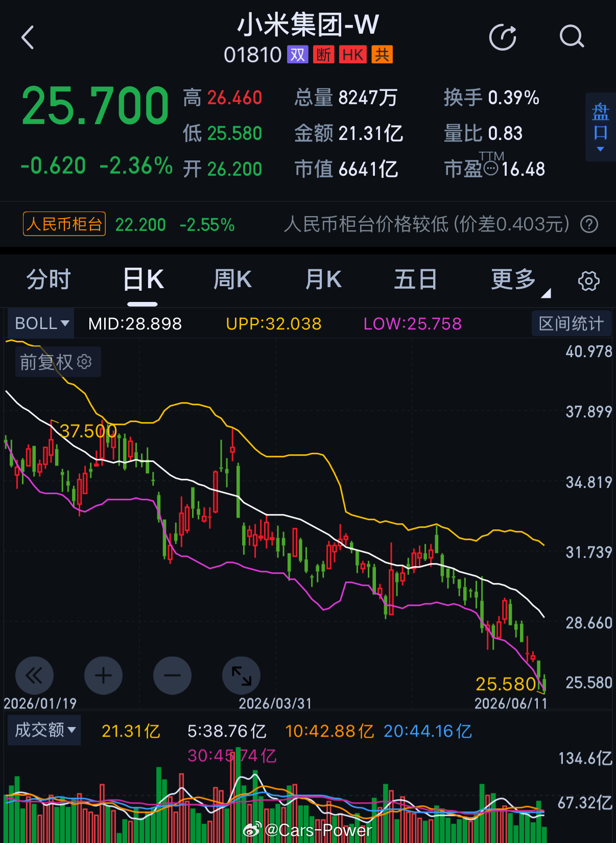Tap the 区间统计 button
Screen dimensions: 616x843
[571, 323]
